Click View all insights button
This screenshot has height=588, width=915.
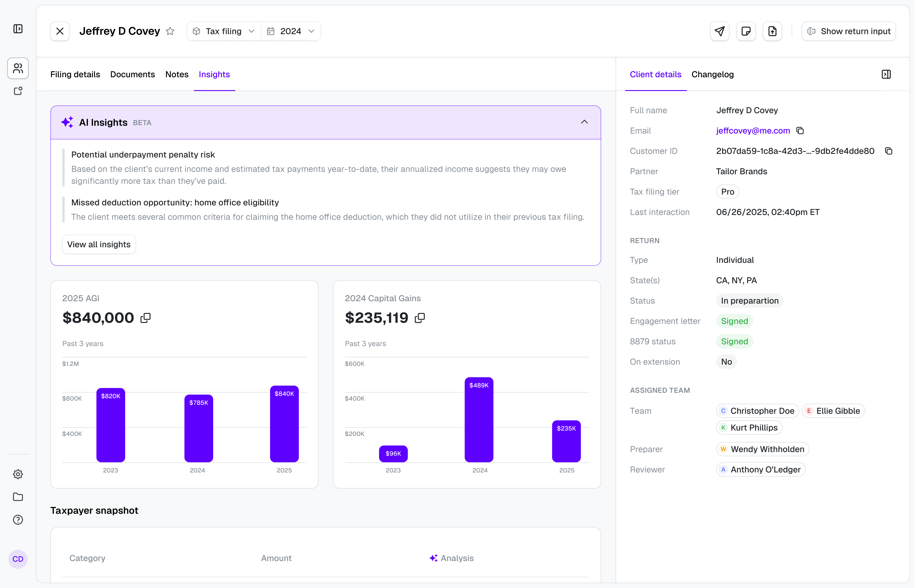tap(99, 244)
